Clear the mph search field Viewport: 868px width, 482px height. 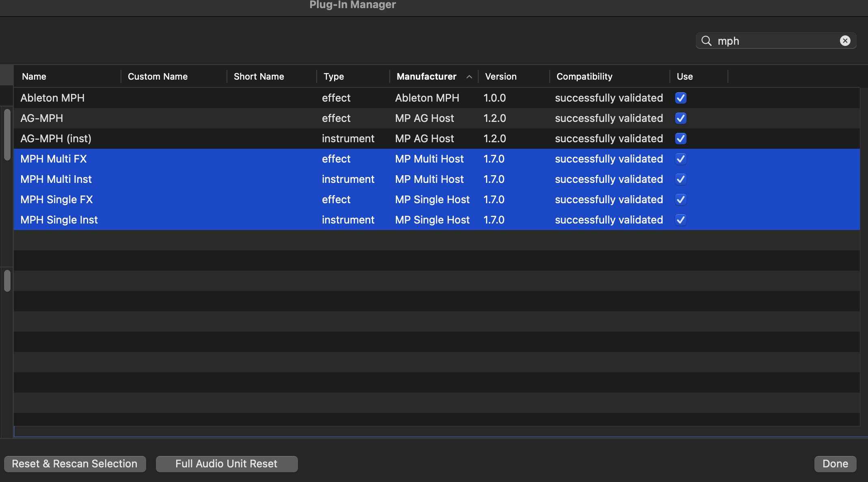point(845,41)
